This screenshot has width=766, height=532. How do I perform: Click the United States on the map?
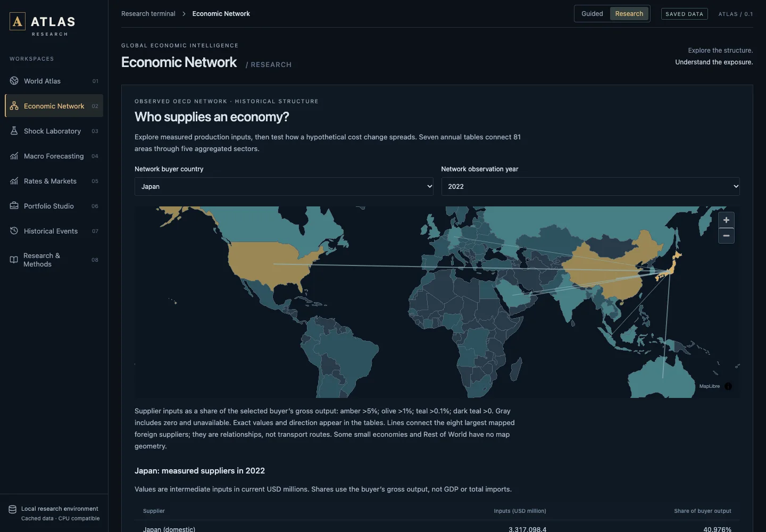[271, 264]
